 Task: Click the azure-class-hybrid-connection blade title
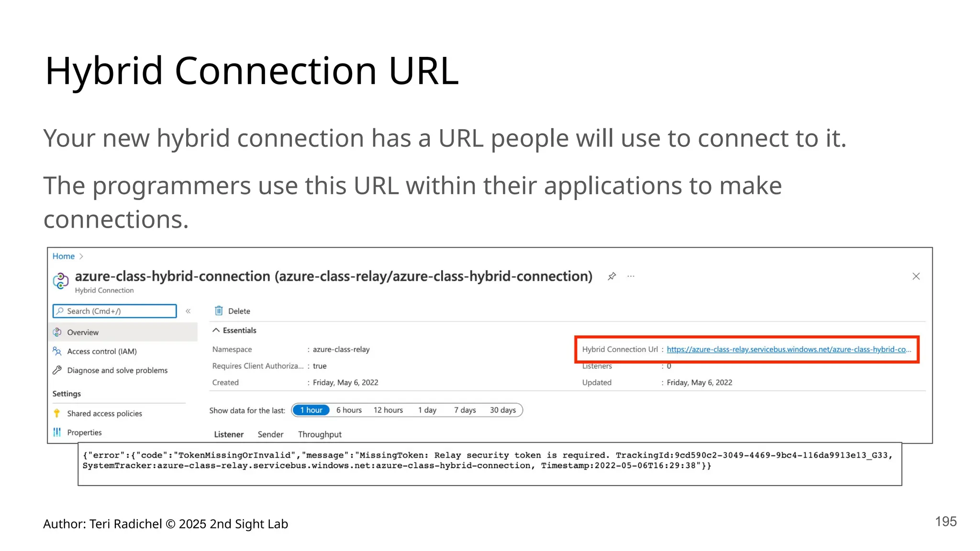(x=334, y=276)
